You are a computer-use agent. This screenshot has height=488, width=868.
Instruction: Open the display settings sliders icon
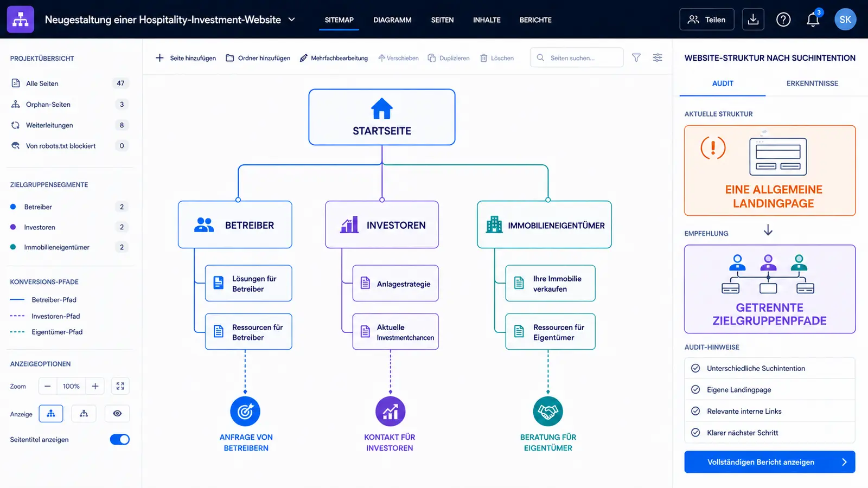[x=658, y=57]
